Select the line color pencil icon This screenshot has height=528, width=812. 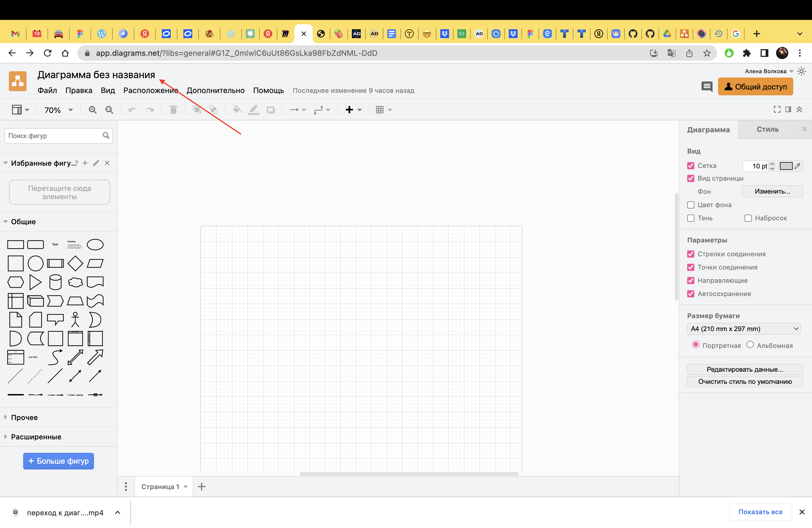click(254, 109)
